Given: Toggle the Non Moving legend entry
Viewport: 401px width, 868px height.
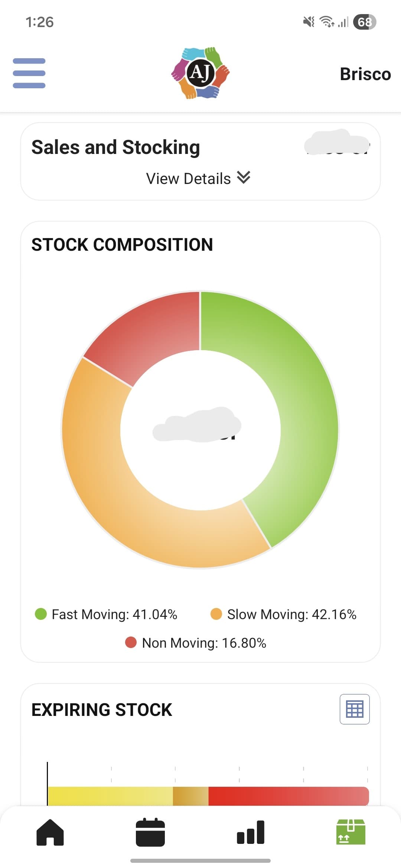Looking at the screenshot, I should point(197,642).
